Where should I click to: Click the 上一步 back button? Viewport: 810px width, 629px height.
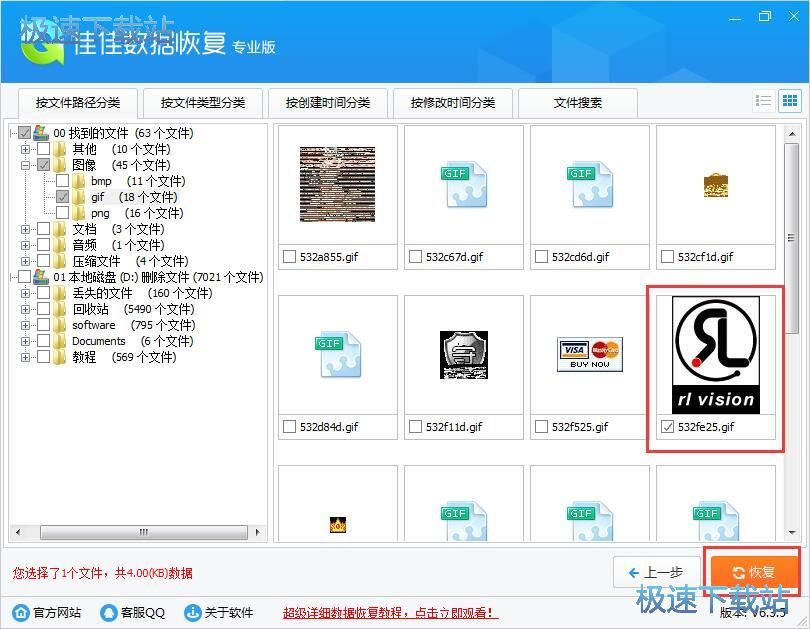(657, 572)
